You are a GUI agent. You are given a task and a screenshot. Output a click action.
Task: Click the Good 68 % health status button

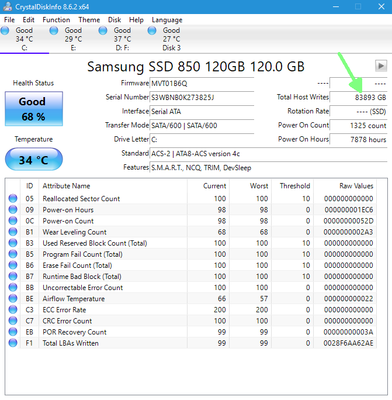click(34, 109)
